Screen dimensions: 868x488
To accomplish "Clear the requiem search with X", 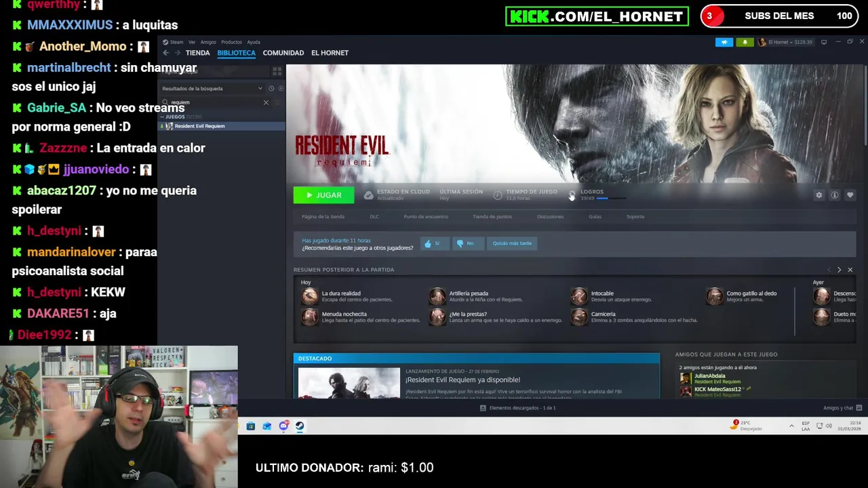I will tap(266, 102).
